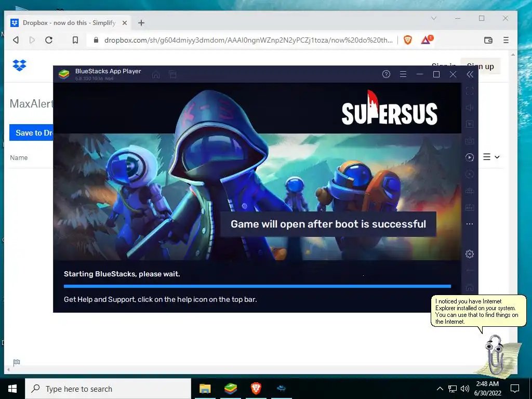Click "Game will open after boot" banner

click(x=328, y=224)
